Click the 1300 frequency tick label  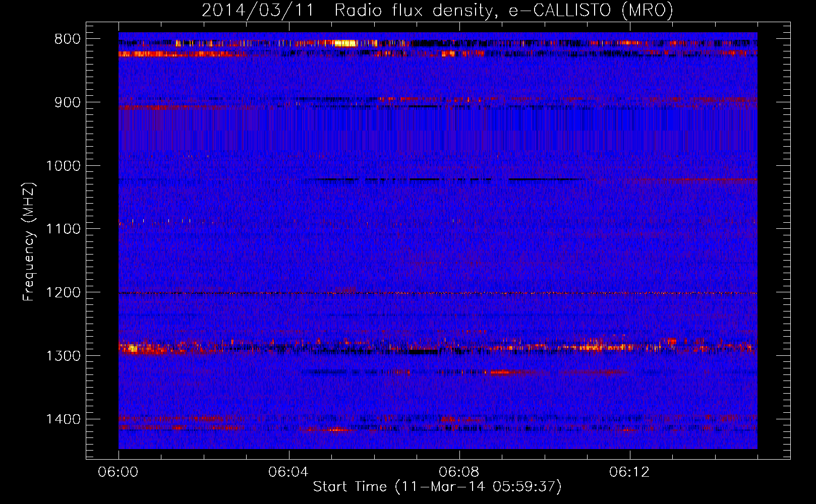coord(63,356)
